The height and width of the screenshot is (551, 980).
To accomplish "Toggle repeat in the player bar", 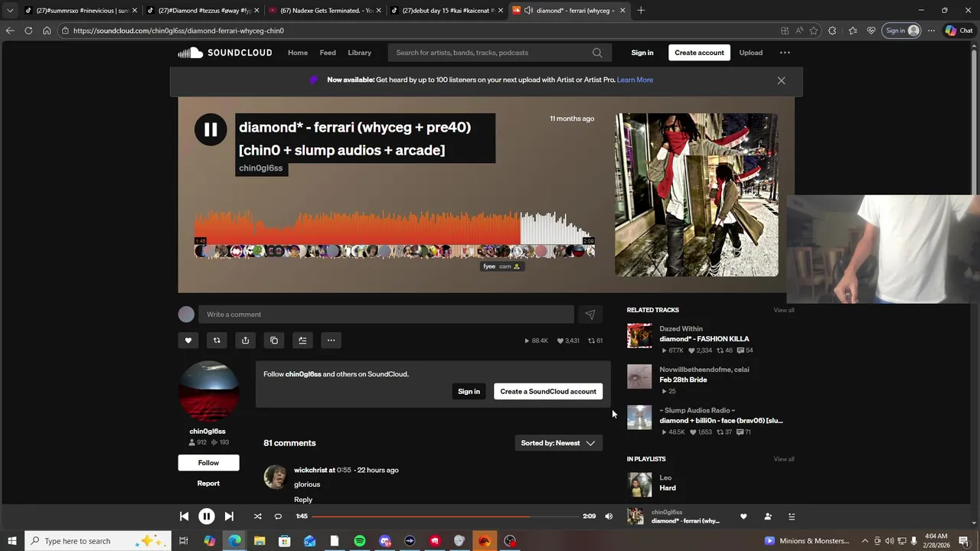I will tap(278, 517).
